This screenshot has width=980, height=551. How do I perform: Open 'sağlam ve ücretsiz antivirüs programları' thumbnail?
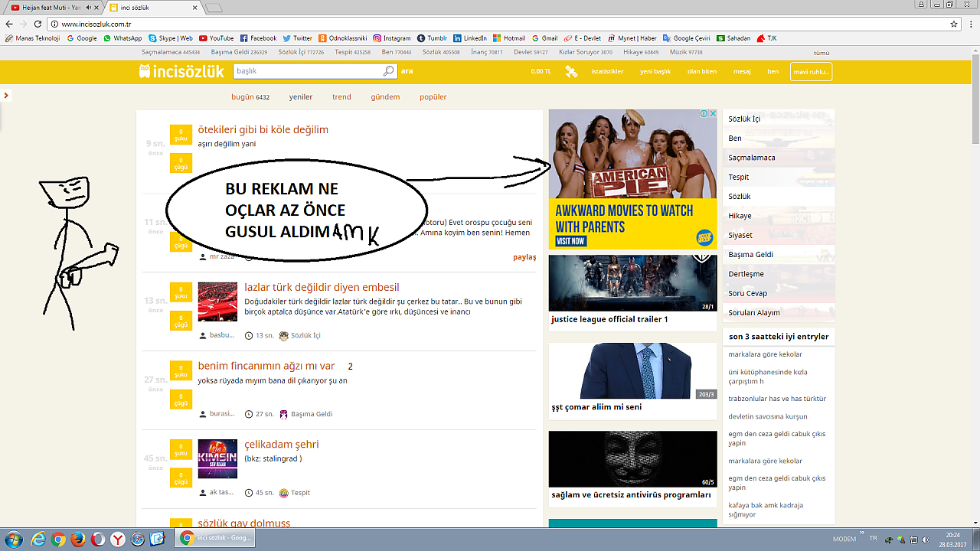point(632,459)
